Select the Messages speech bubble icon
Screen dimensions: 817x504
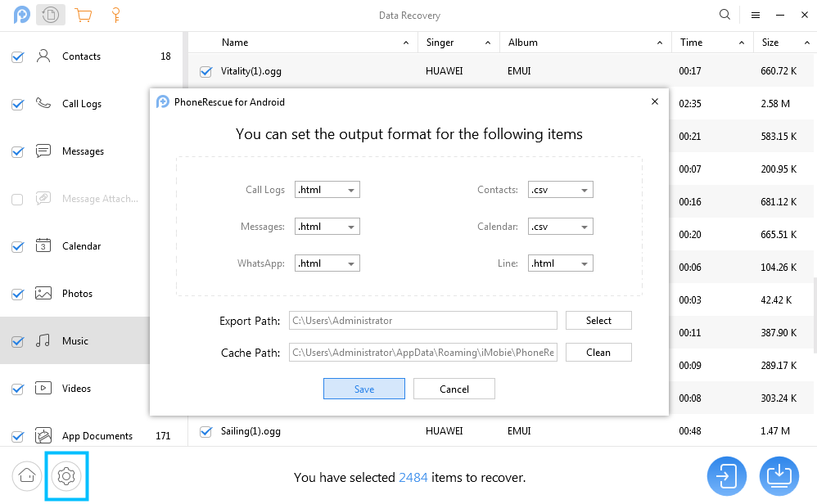click(x=43, y=151)
